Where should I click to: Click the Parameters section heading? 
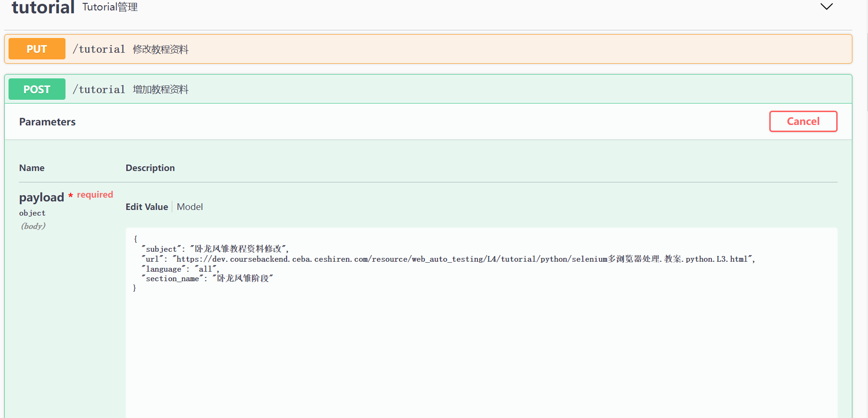(x=47, y=122)
